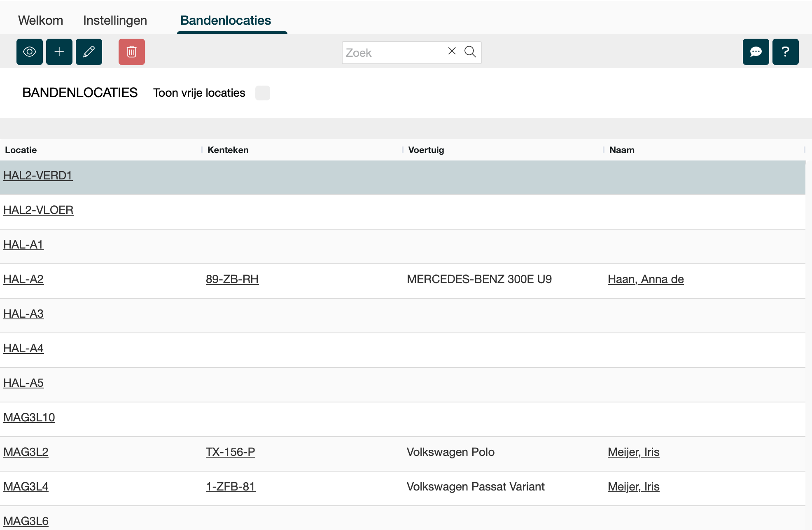Open the Instellingen tab

[115, 21]
